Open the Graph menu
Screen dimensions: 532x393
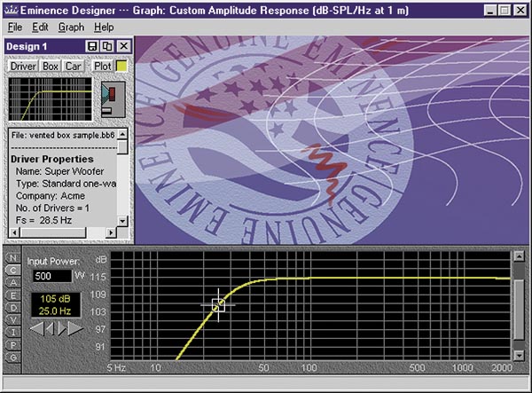point(71,28)
